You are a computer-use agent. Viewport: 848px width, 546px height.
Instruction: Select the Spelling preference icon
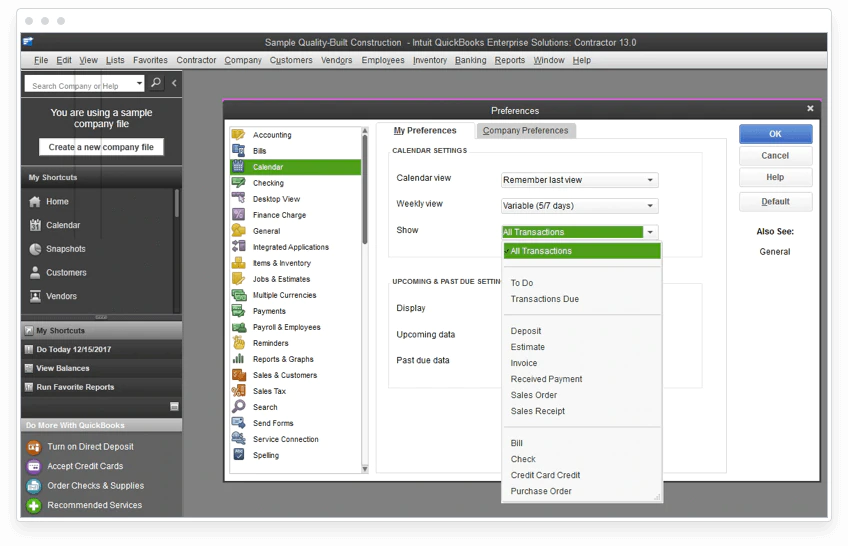(x=238, y=455)
